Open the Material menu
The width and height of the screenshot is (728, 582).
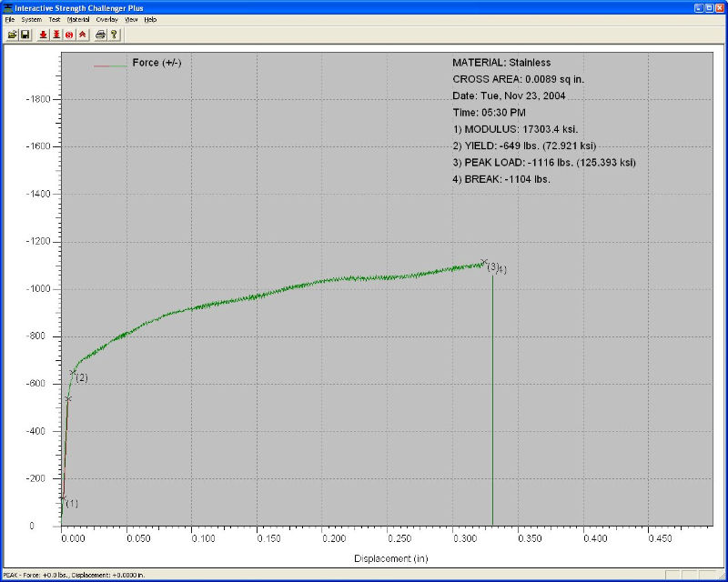pyautogui.click(x=78, y=19)
